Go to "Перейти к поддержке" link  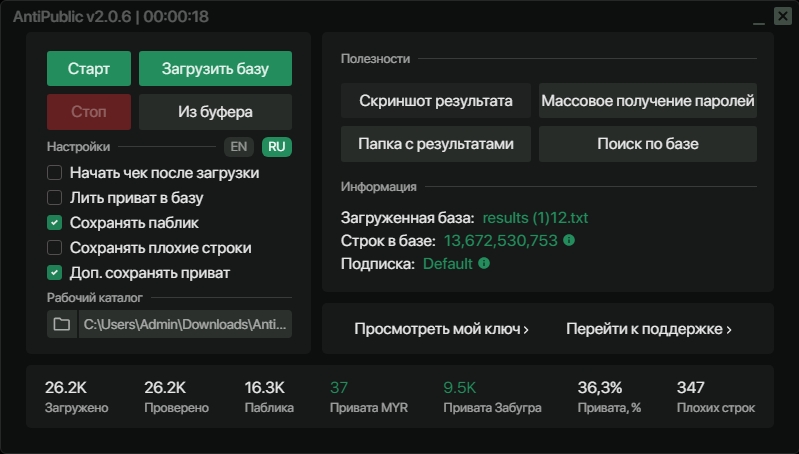tap(649, 329)
